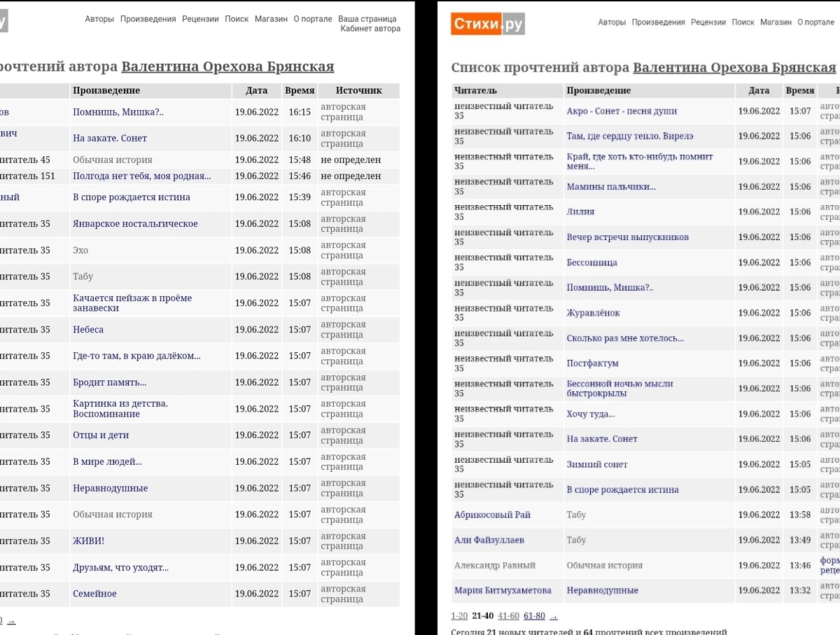This screenshot has height=635, width=840.
Task: Open reader Мария Битмухаметова's profile
Action: 503,590
